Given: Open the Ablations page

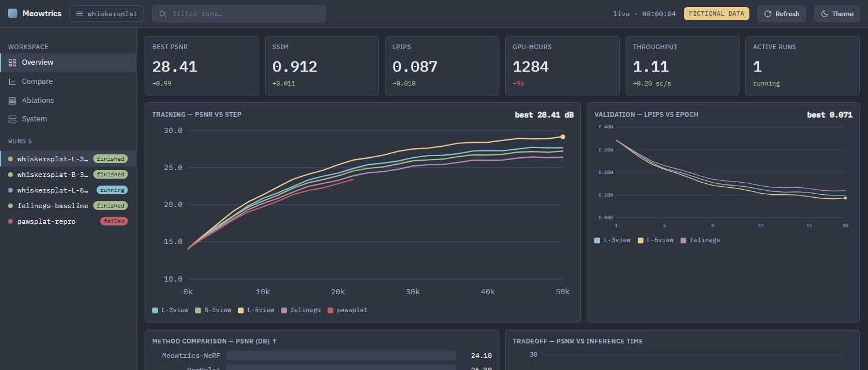Looking at the screenshot, I should point(68,100).
